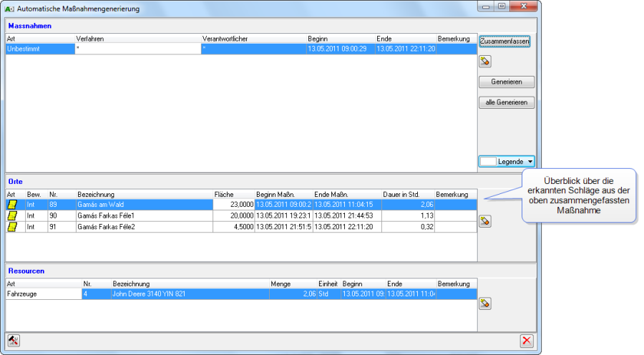This screenshot has height=355, width=644.
Task: Click the eraser icon beside the Orte table
Action: pyautogui.click(x=485, y=221)
